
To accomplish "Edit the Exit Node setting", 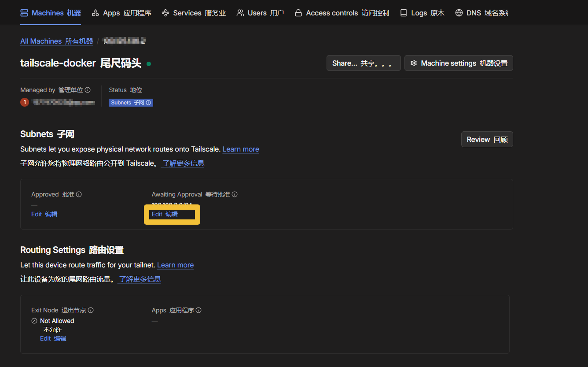I will pos(53,338).
